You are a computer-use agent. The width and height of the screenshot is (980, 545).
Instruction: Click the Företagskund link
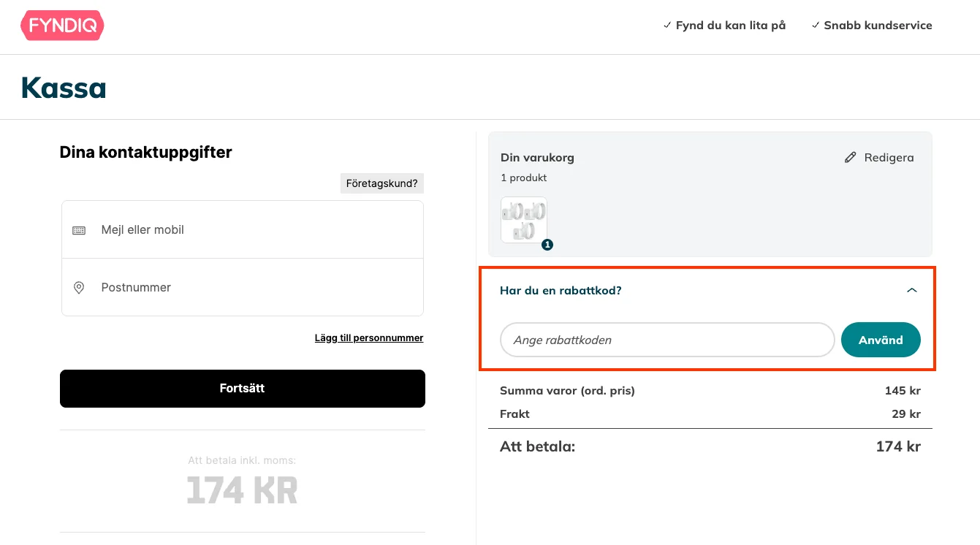pyautogui.click(x=381, y=183)
